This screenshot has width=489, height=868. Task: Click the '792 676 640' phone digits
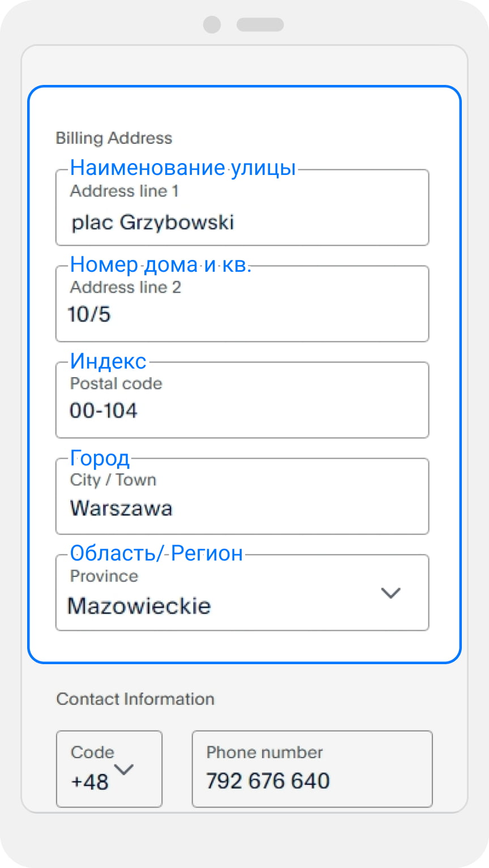[x=268, y=781]
